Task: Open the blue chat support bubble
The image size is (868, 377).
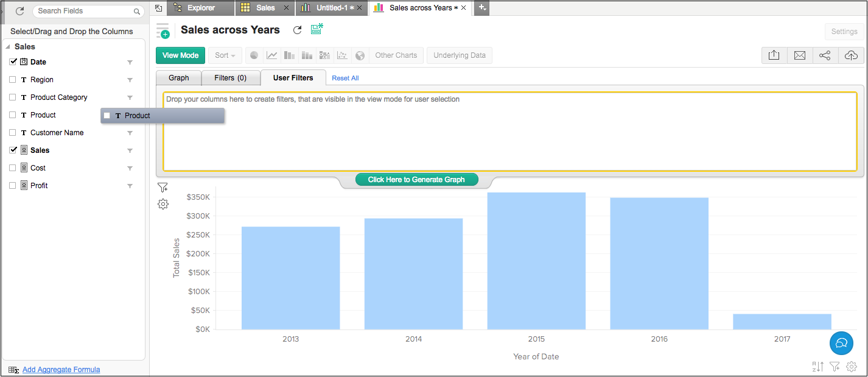Action: 842,344
